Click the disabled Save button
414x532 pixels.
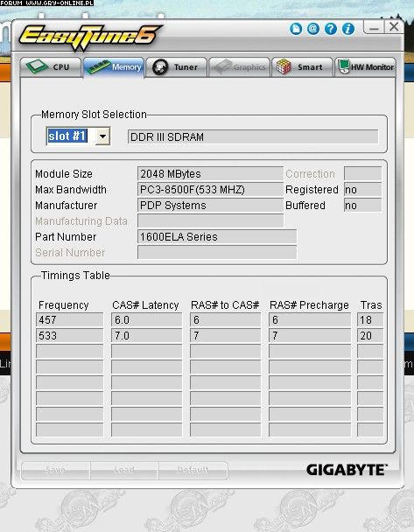click(x=55, y=470)
